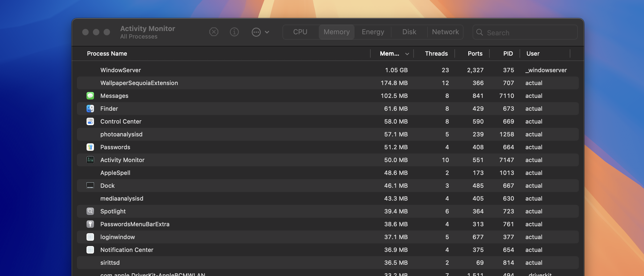Click the magnifier icon in the search field
The height and width of the screenshot is (276, 644).
(480, 32)
